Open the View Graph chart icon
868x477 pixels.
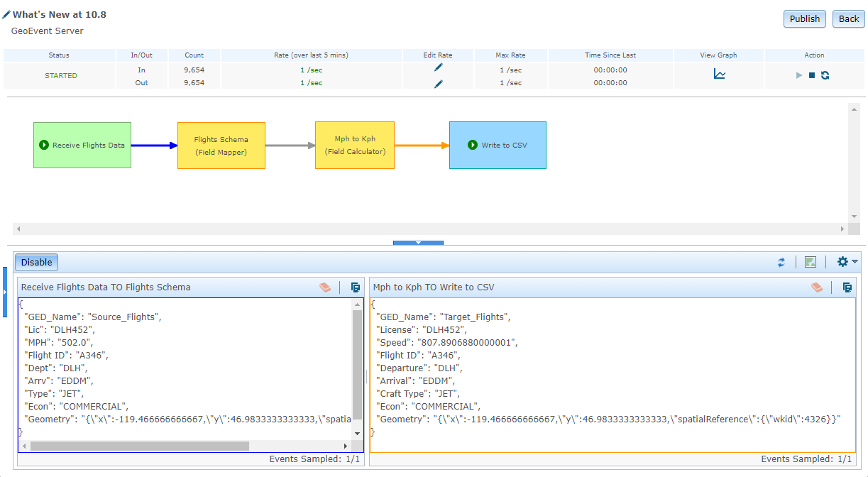click(x=719, y=75)
